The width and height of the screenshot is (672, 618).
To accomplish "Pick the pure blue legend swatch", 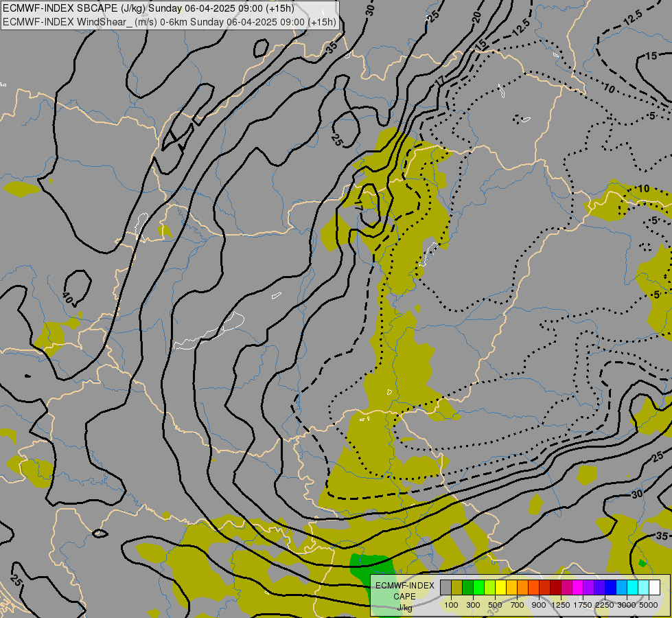I will (x=611, y=588).
